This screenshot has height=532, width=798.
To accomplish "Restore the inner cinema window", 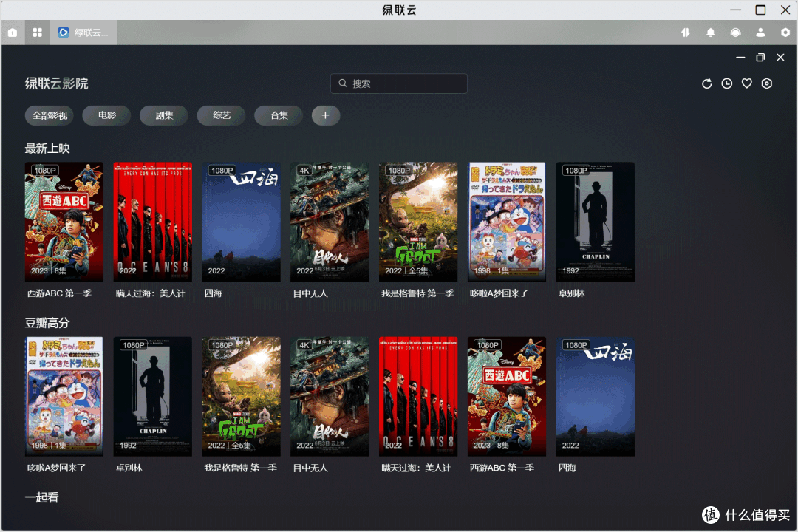I will tap(760, 58).
